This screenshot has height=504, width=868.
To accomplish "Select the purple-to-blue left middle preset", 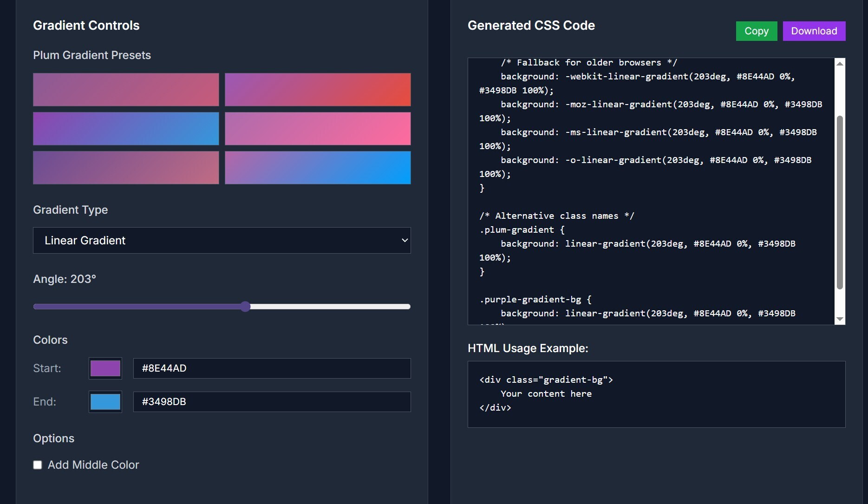I will coord(126,129).
